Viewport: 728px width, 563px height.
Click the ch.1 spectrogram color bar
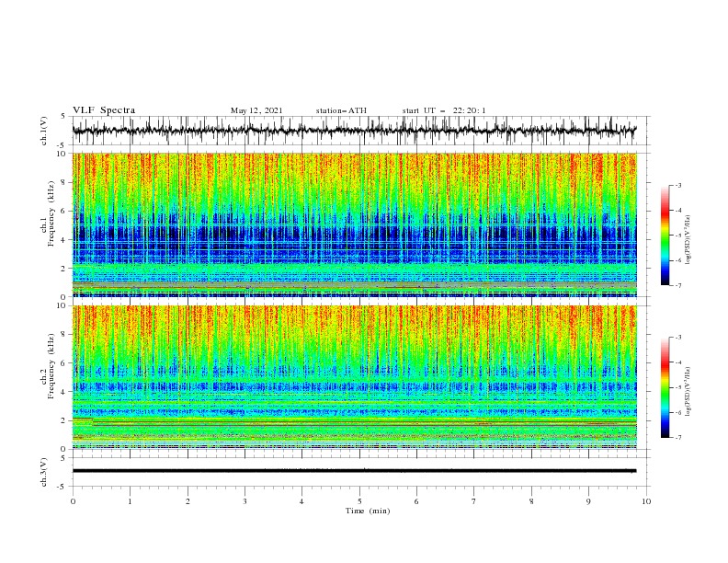665,236
